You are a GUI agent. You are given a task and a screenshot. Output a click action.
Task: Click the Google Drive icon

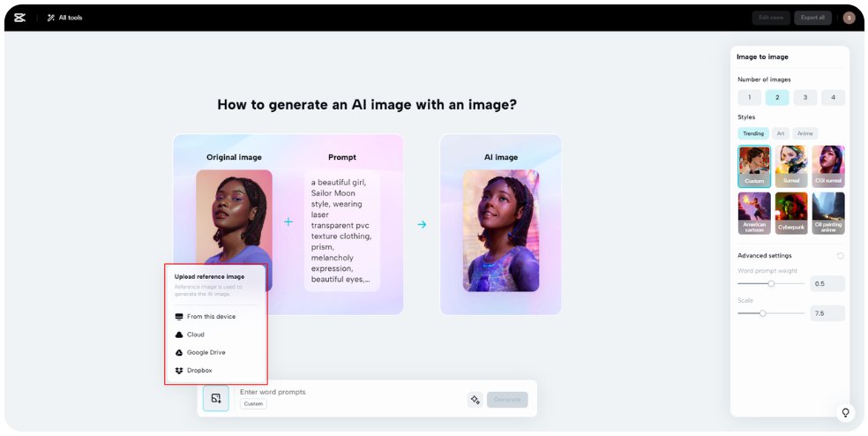point(179,352)
